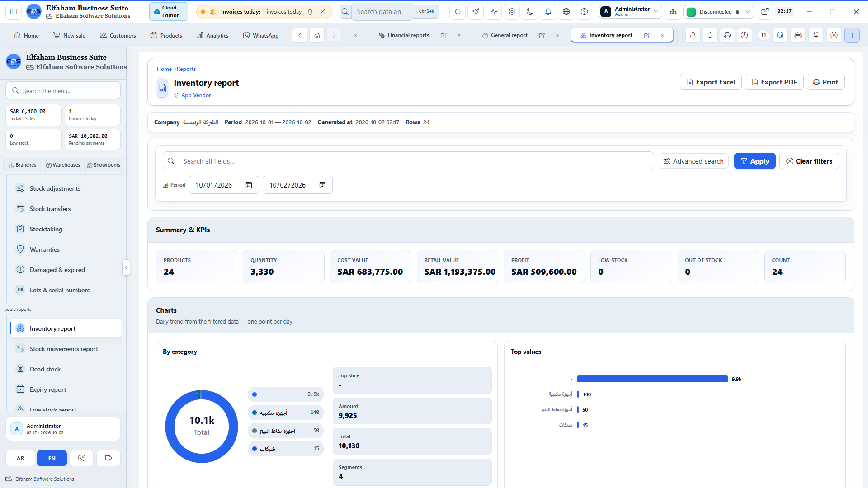Open calendar picker for 10/02/2026 date
The image size is (868, 488).
tap(322, 185)
